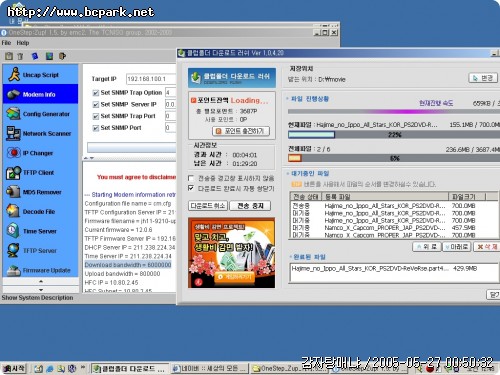Open the Uncap Script tool icon
Screen dimensions: 500x375
click(14, 74)
